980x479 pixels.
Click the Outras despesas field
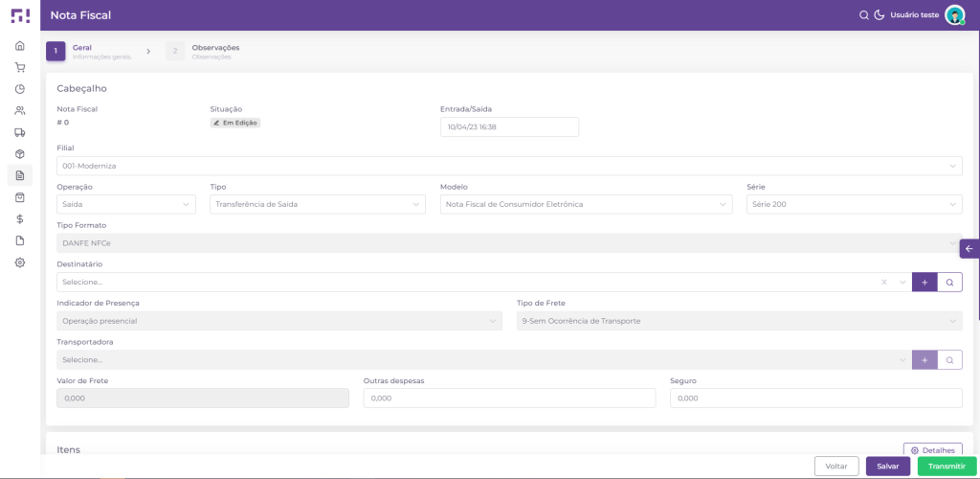[x=509, y=399]
